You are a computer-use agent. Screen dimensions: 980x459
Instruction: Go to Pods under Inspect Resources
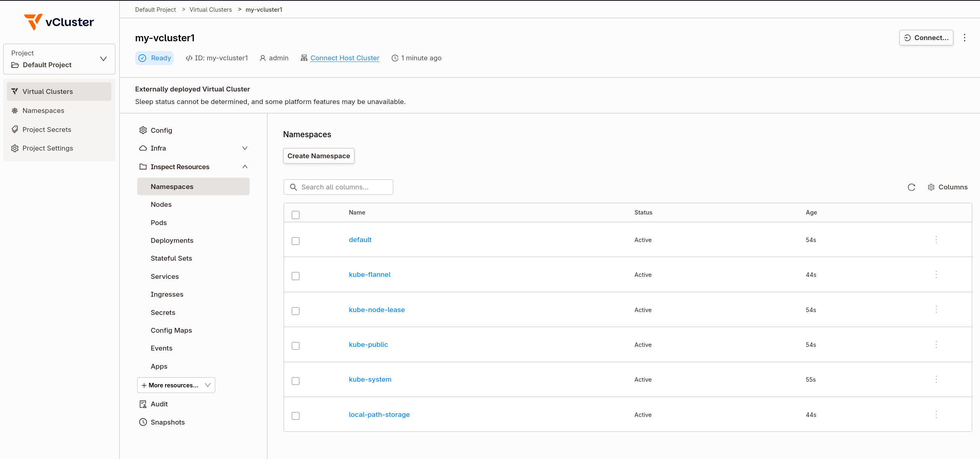pos(159,223)
